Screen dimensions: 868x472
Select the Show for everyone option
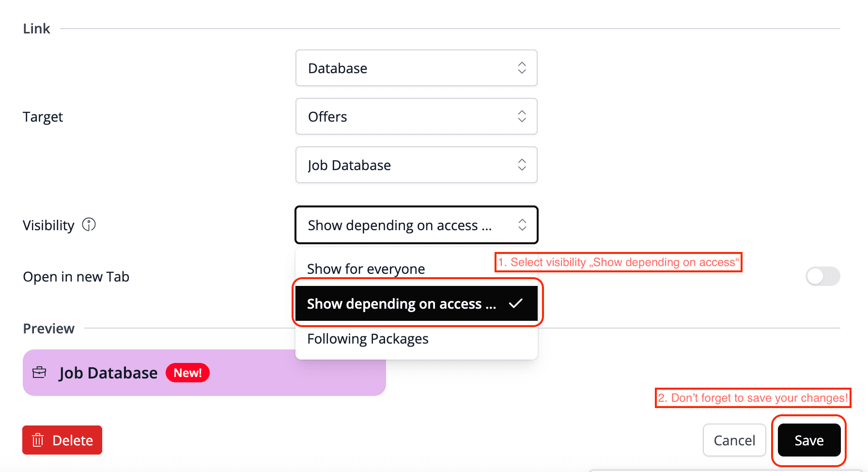(366, 269)
